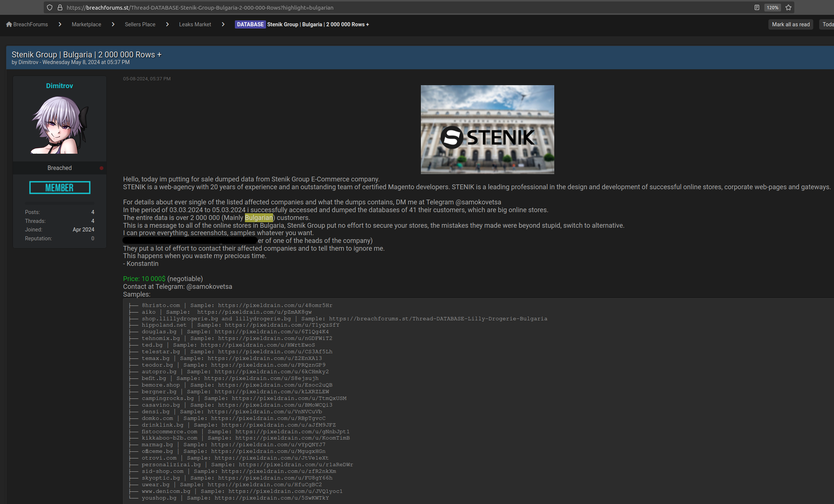
Task: Click the green Price: 10 000$ text
Action: [x=144, y=279]
